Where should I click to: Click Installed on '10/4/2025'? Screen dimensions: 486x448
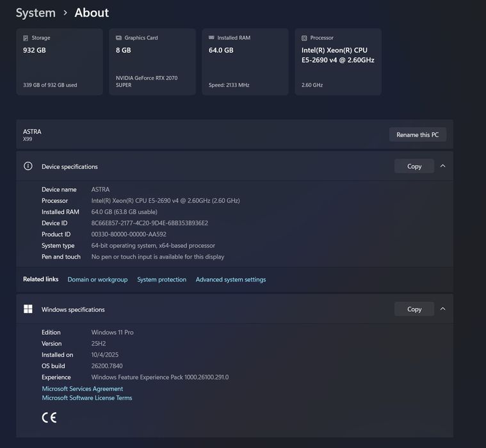105,355
